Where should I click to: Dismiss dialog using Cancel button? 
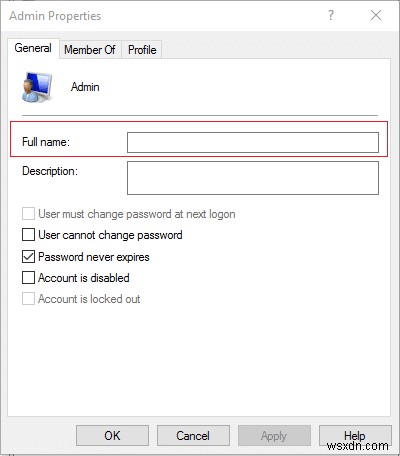(x=193, y=436)
